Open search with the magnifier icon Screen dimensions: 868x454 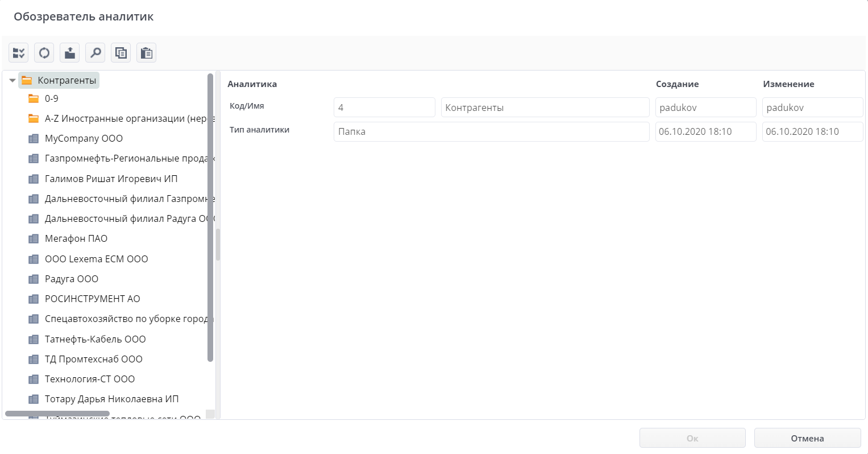pyautogui.click(x=95, y=53)
